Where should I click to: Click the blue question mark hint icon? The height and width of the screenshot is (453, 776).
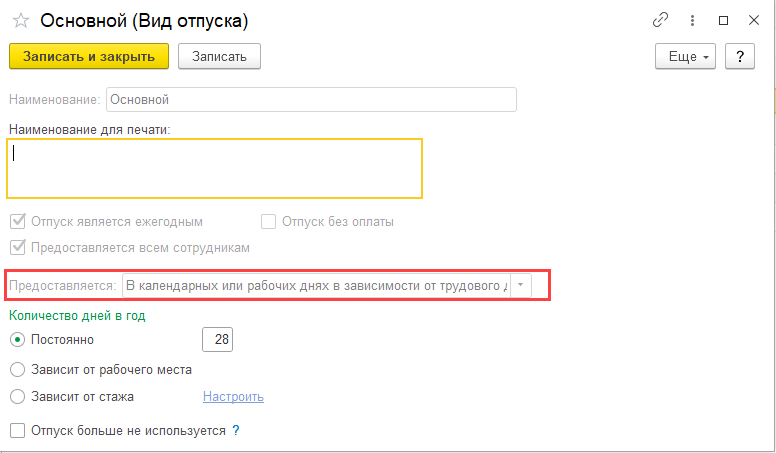pos(236,430)
